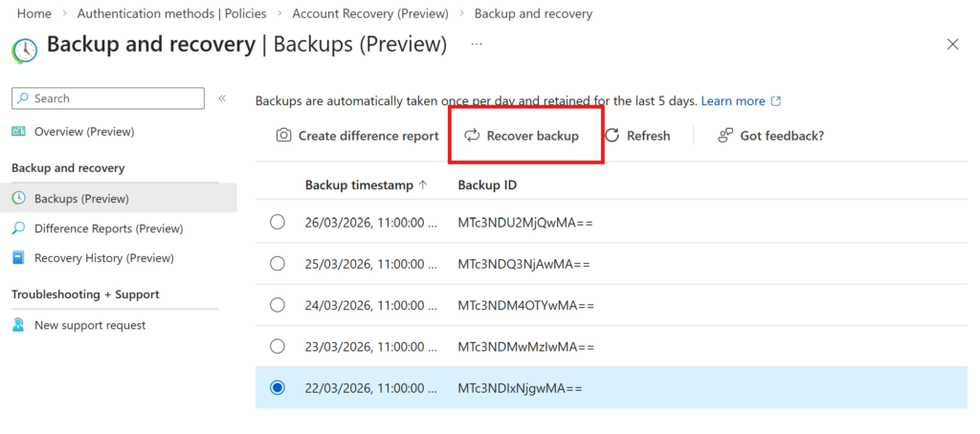Go to Home breadcrumb link

34,13
